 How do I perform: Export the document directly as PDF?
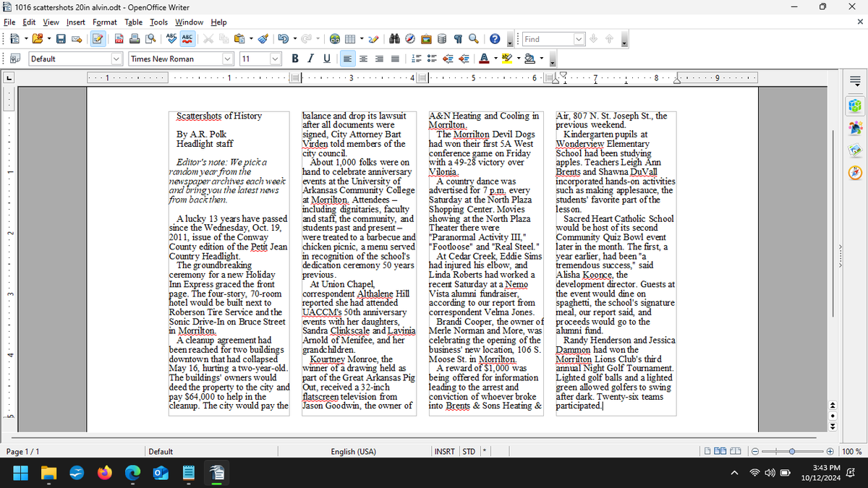119,39
